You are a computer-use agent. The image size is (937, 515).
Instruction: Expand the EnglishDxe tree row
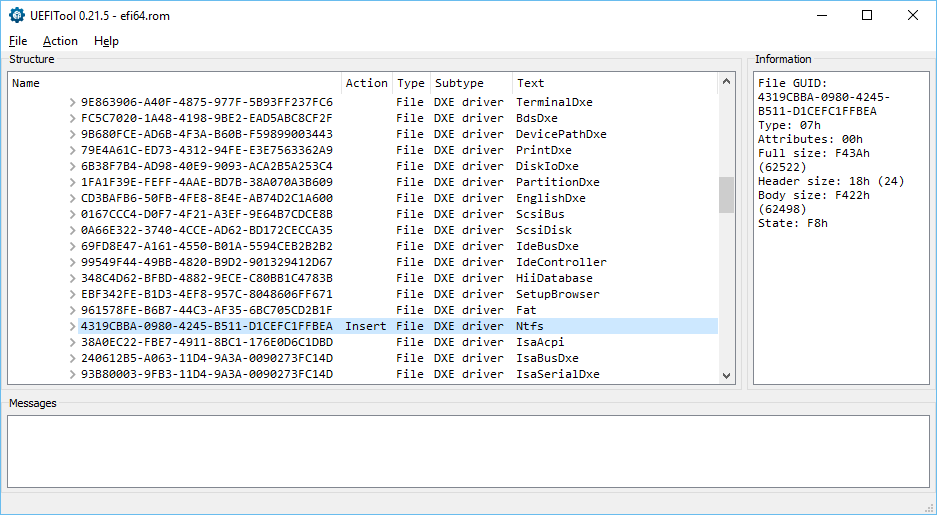pyautogui.click(x=72, y=198)
